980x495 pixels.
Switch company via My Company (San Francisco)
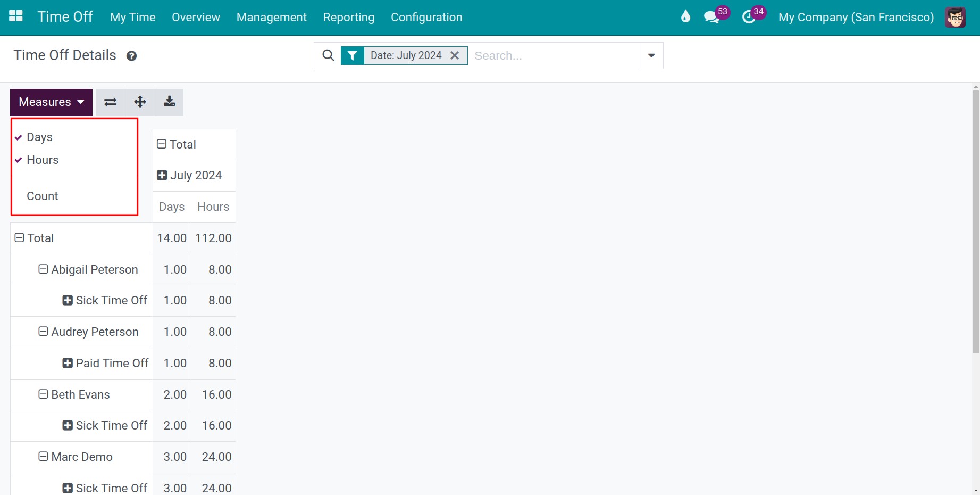[856, 17]
